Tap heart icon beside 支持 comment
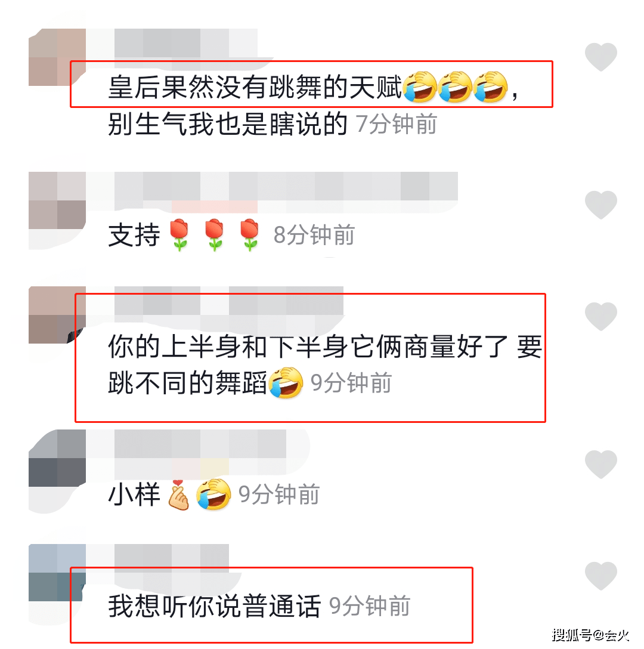This screenshot has width=644, height=649. [x=600, y=205]
